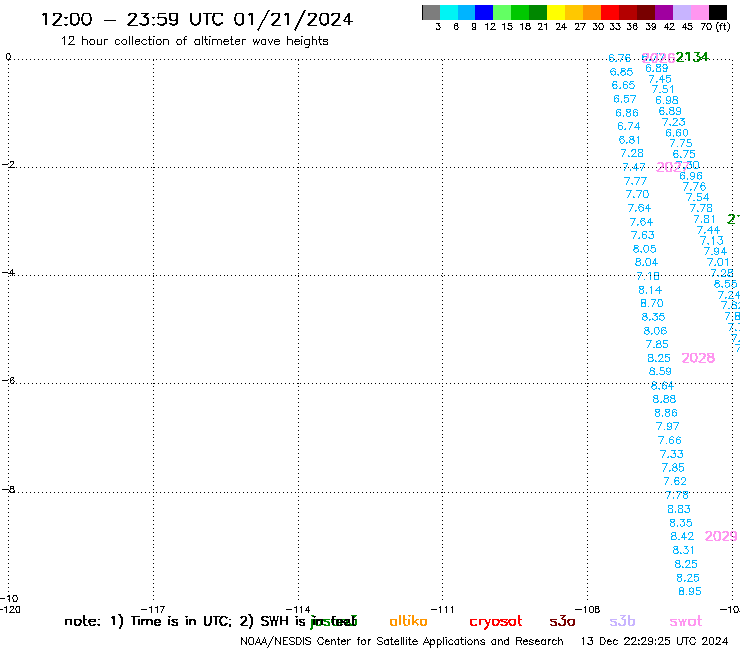Select the wave height value 8.05
This screenshot has width=740, height=650.
pyautogui.click(x=645, y=249)
